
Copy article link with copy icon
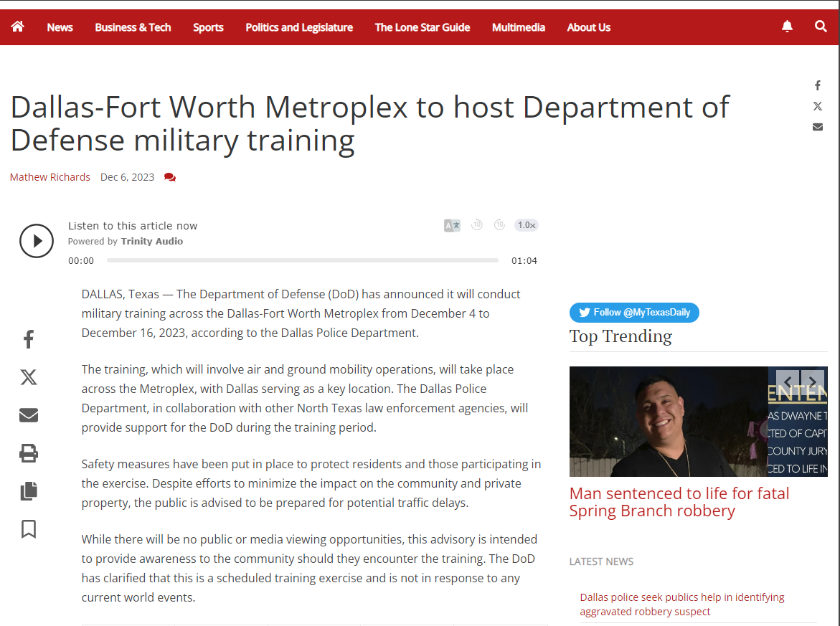coord(29,491)
